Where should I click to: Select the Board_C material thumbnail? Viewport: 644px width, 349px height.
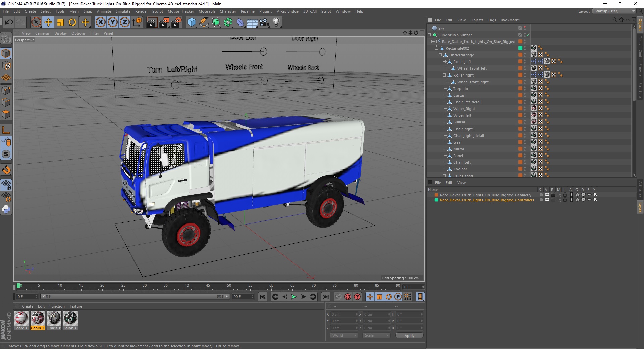point(21,320)
